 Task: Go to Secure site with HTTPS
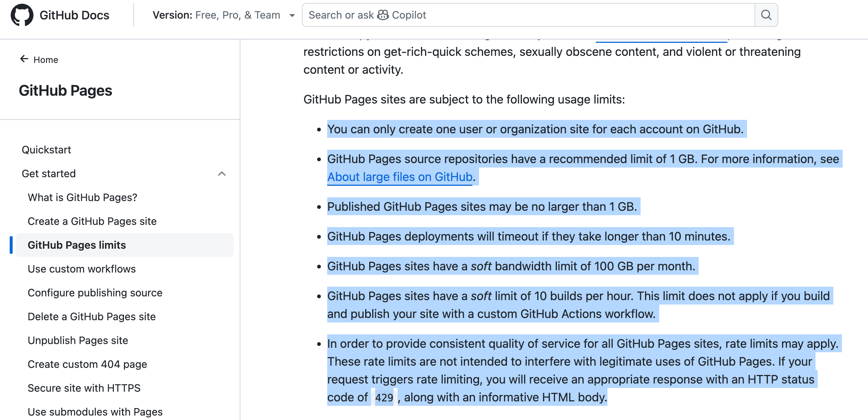tap(84, 388)
